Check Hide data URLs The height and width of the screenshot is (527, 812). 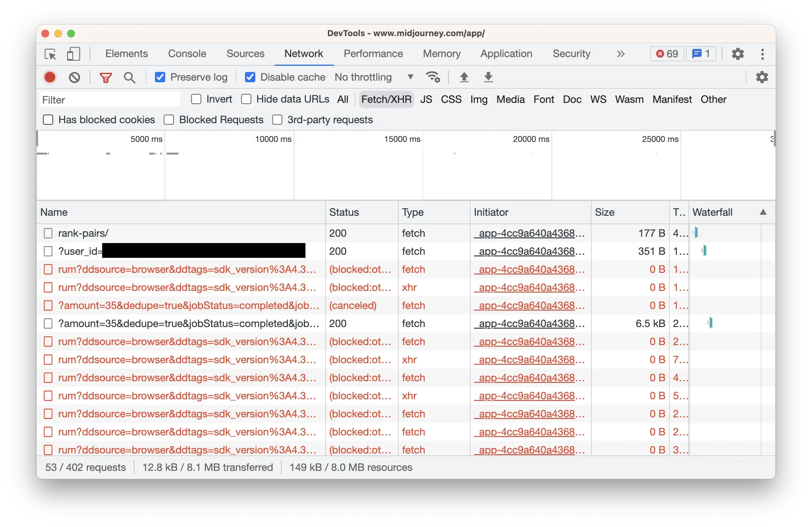click(246, 99)
